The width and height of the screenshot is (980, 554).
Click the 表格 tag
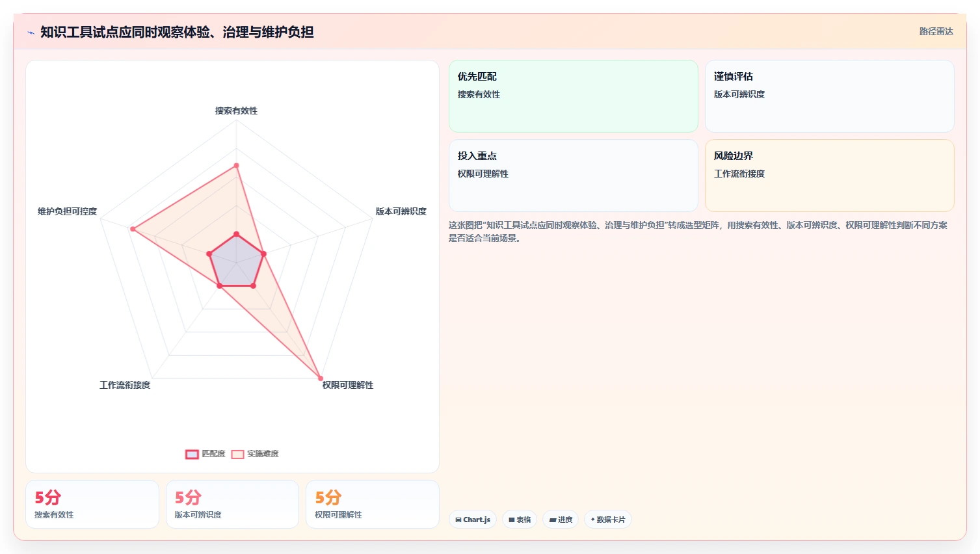pyautogui.click(x=520, y=520)
